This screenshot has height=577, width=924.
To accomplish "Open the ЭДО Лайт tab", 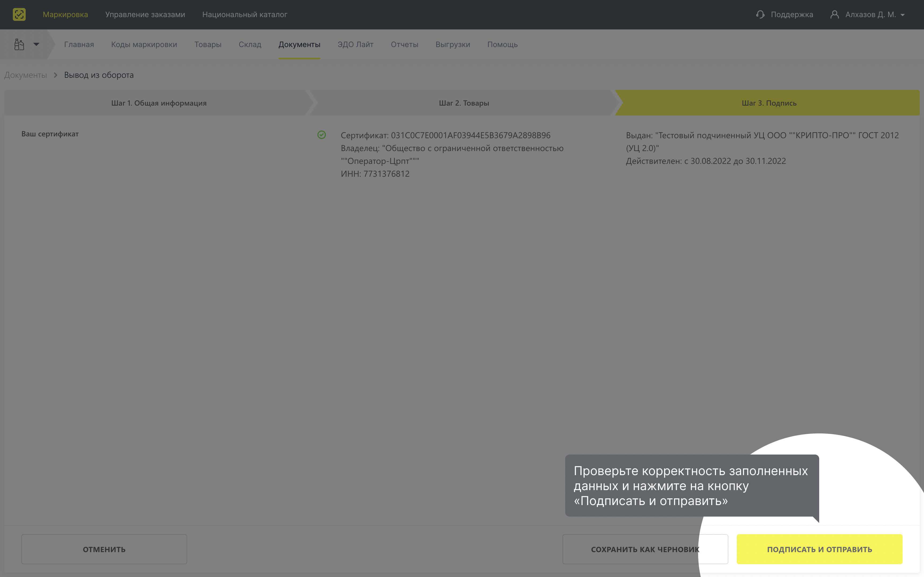I will tap(355, 44).
